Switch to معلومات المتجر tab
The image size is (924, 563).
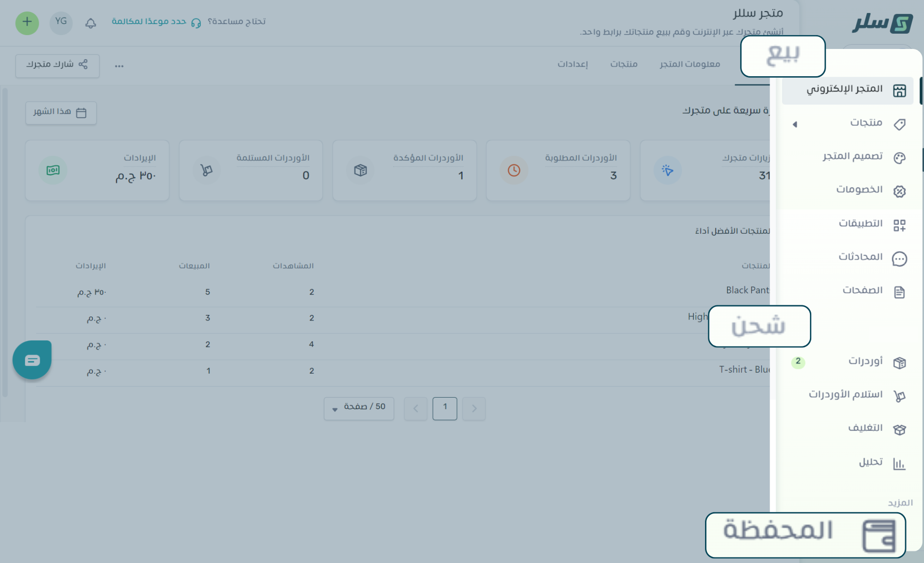[690, 64]
